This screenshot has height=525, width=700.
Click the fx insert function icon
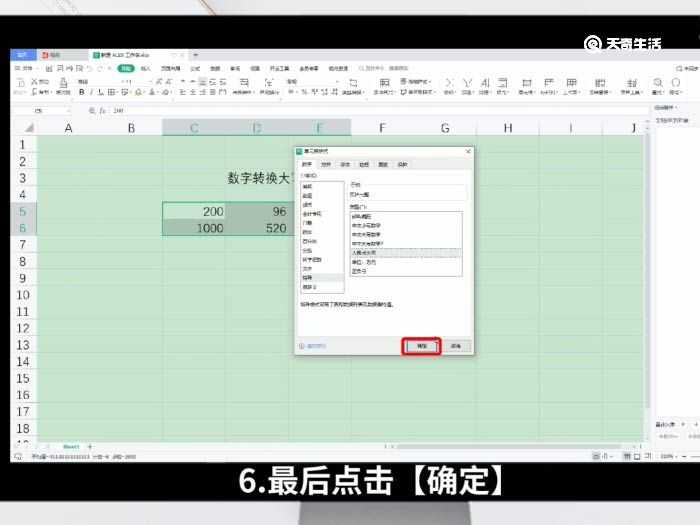point(103,110)
